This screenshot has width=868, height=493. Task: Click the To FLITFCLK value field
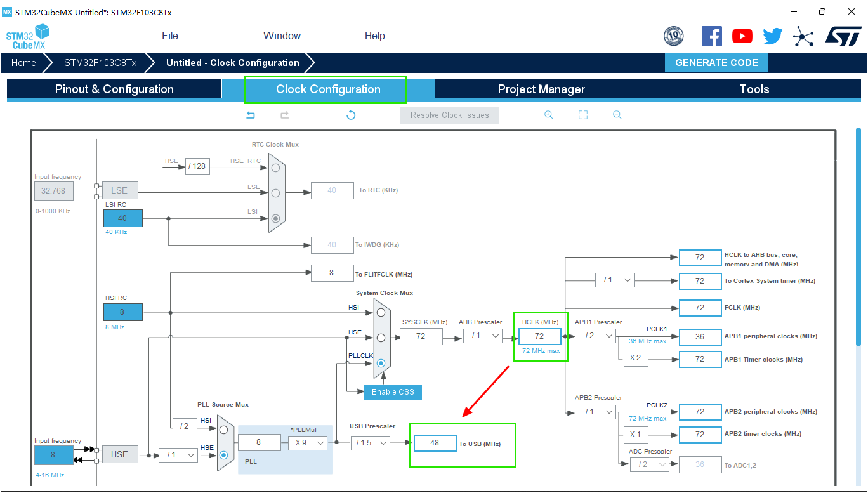332,273
